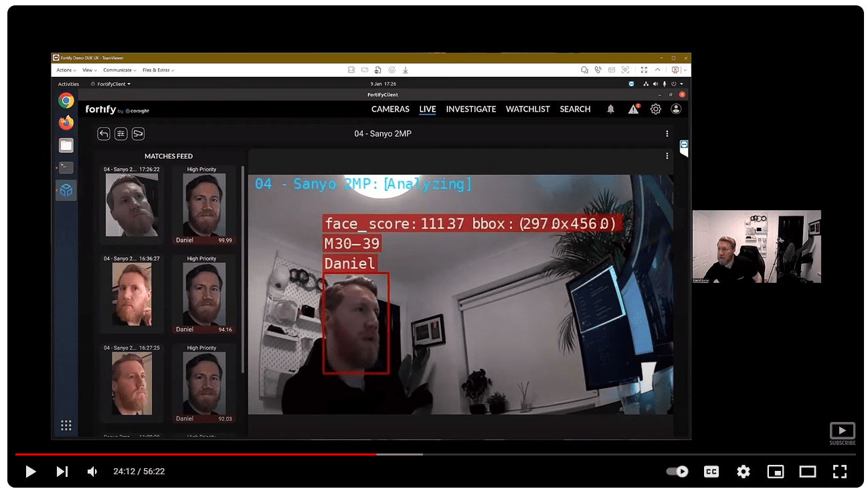This screenshot has height=491, width=868.
Task: Click the microphone icon in Ubuntu top bar
Action: [x=665, y=84]
